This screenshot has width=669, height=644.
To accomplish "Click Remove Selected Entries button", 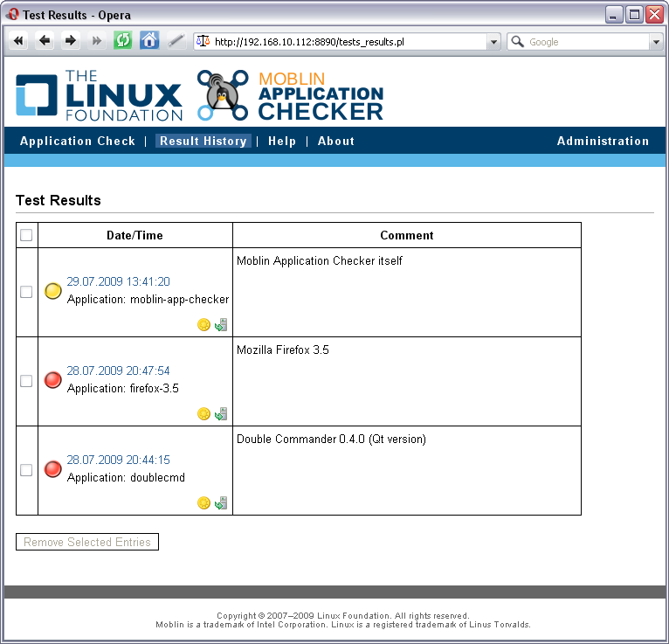I will pyautogui.click(x=87, y=542).
